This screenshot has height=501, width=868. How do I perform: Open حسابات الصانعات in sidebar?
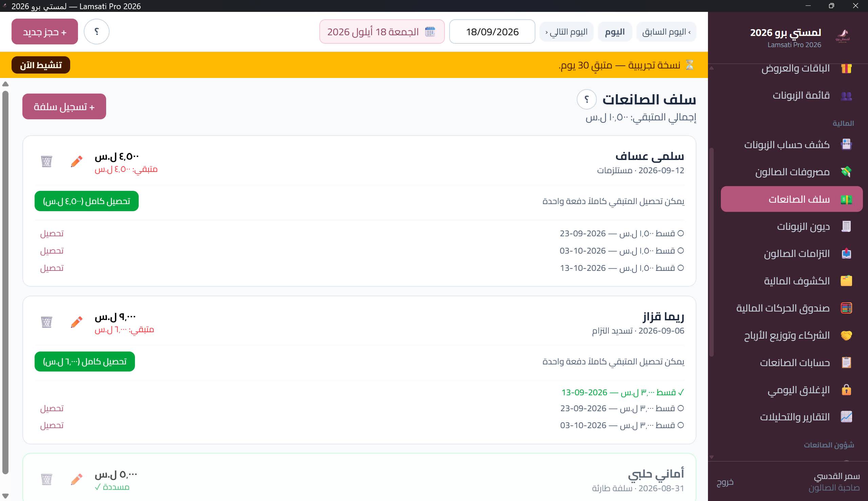coord(792,362)
